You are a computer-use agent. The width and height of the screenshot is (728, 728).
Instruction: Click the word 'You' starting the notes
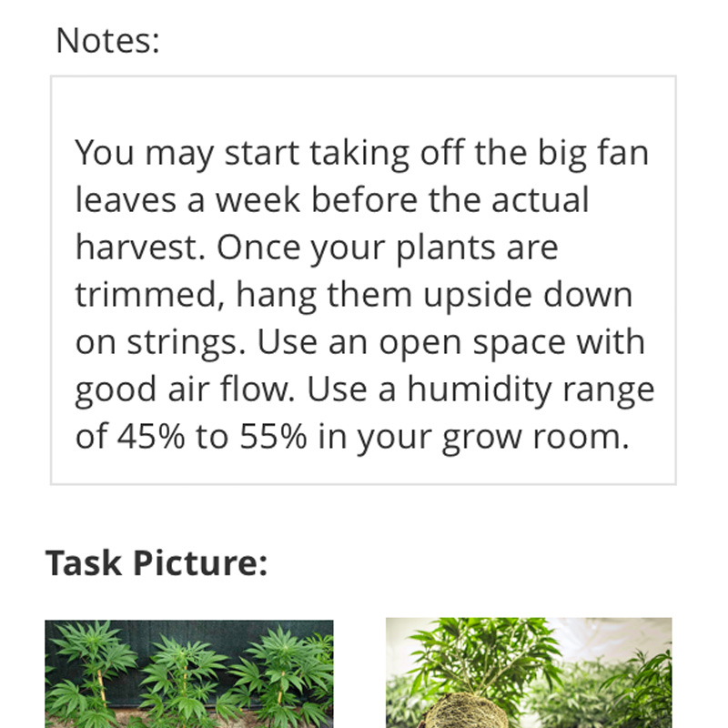click(105, 152)
